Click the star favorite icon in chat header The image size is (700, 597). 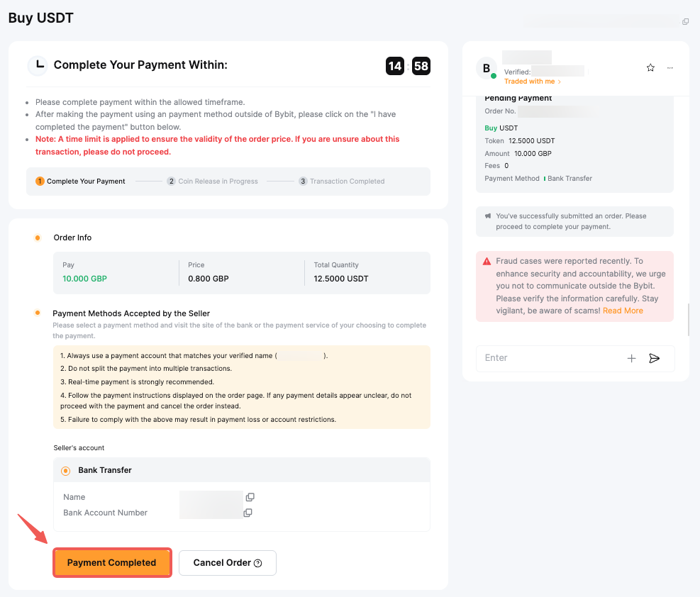(650, 68)
